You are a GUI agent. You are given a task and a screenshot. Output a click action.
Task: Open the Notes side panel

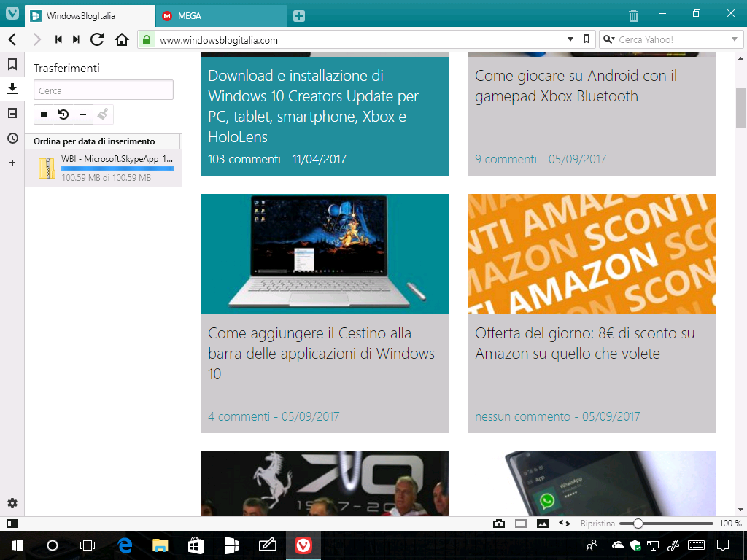point(12,113)
